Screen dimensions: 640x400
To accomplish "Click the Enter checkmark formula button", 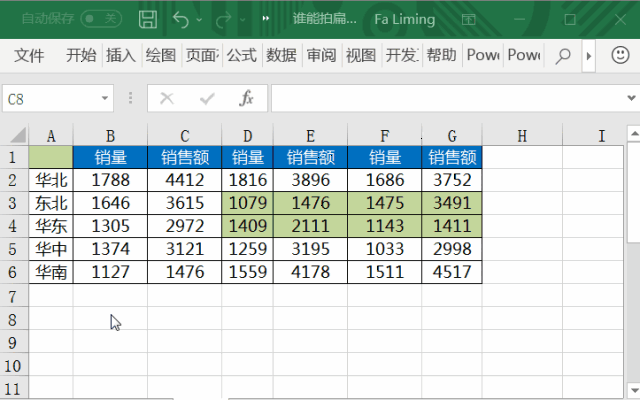I will tap(207, 98).
